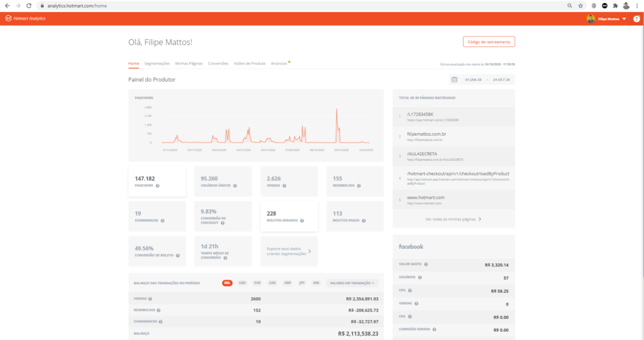The width and height of the screenshot is (644, 340).
Task: Click the Filipe Mattos user avatar
Action: (591, 19)
